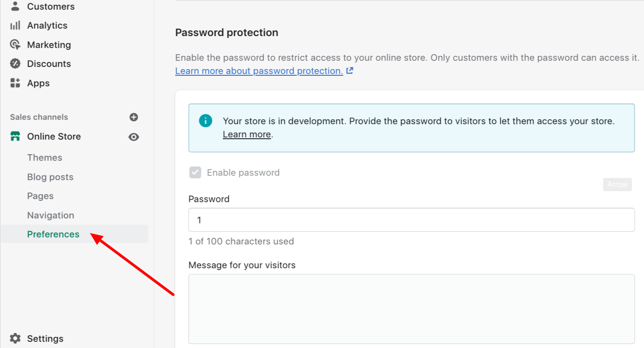Image resolution: width=644 pixels, height=348 pixels.
Task: Click the Password input field
Action: tap(412, 220)
